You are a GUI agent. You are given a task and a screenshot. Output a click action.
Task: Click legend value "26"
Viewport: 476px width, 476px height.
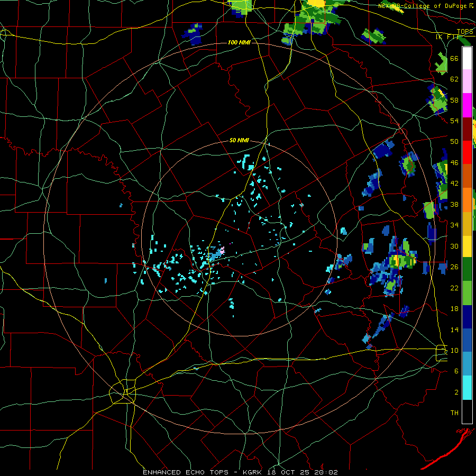[454, 267]
